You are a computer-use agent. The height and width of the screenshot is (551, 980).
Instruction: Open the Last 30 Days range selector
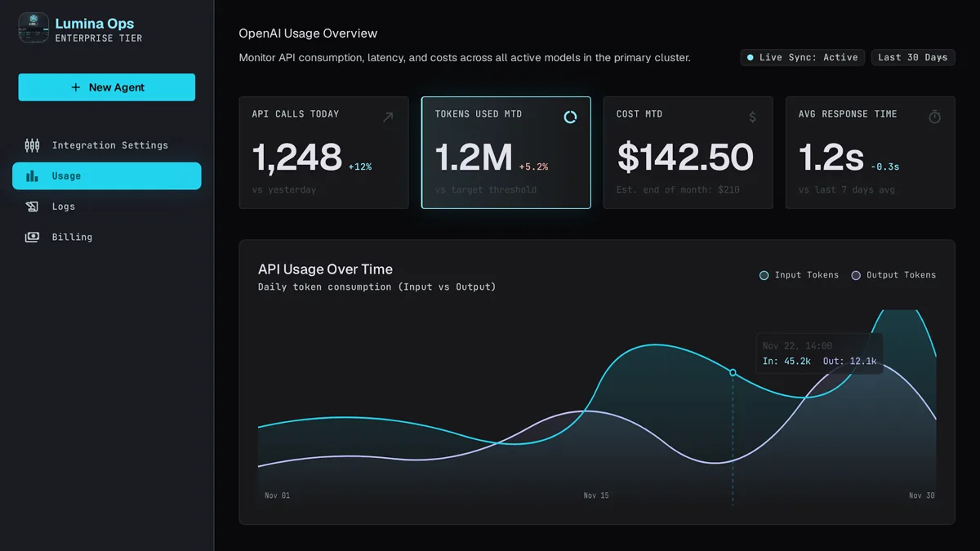[913, 58]
